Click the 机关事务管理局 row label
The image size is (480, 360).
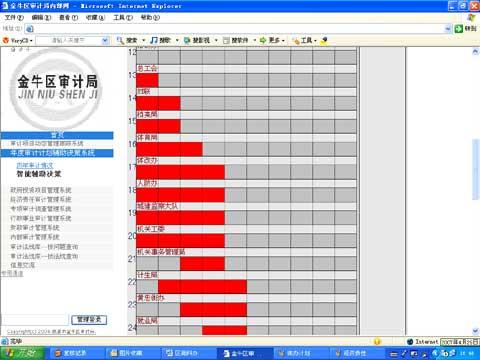[x=161, y=252]
